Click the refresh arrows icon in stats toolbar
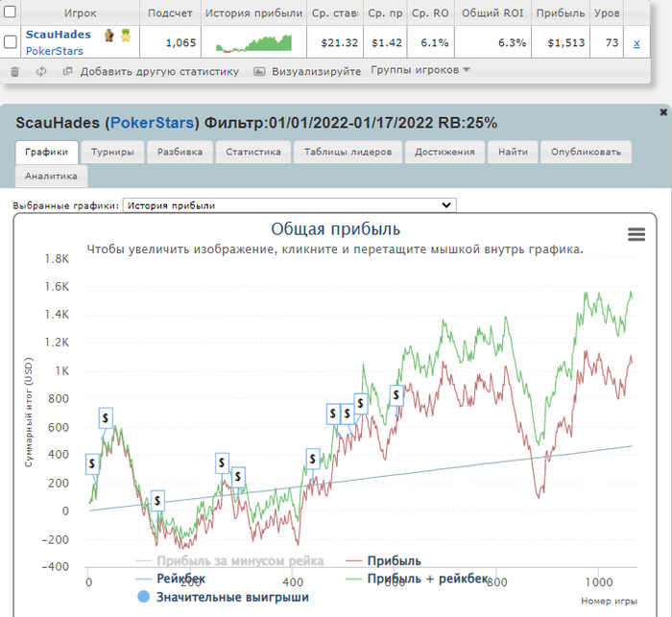This screenshot has width=672, height=617. click(x=41, y=72)
